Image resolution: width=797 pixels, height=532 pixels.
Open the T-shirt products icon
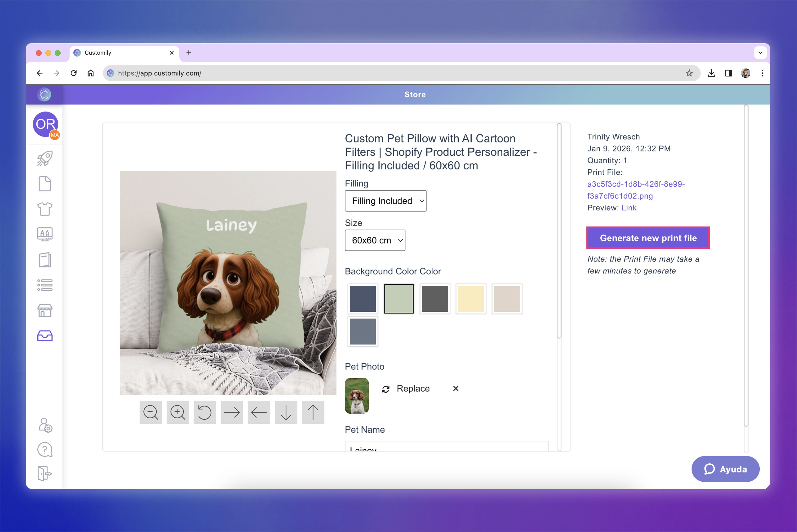[45, 209]
